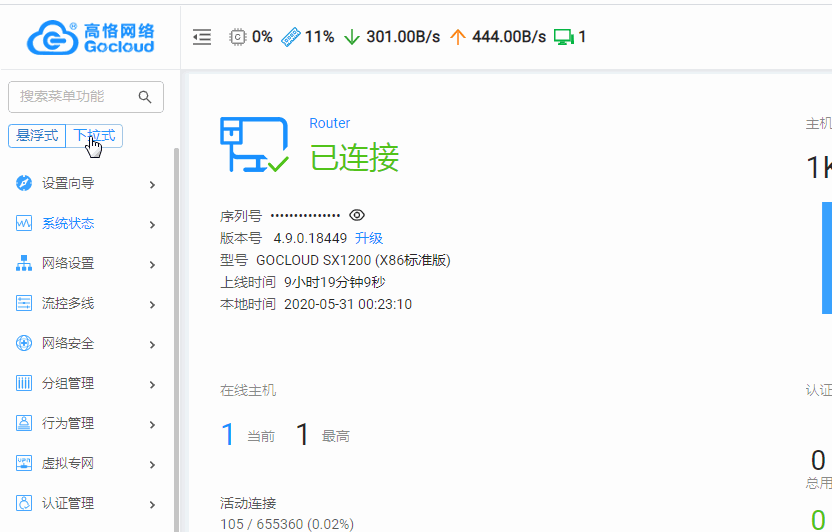Open the 流控多线 menu item
This screenshot has height=532, width=832.
pos(68,304)
